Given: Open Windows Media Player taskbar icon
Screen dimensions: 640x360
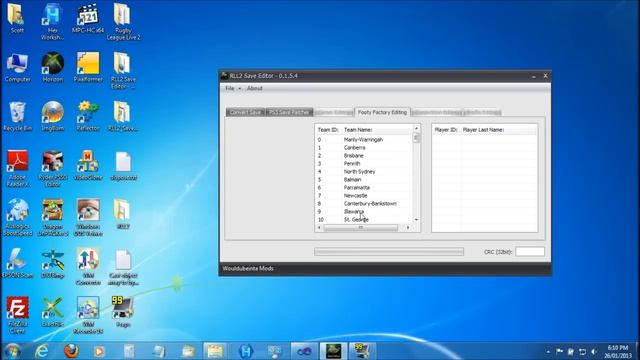Looking at the screenshot, I should [99, 351].
